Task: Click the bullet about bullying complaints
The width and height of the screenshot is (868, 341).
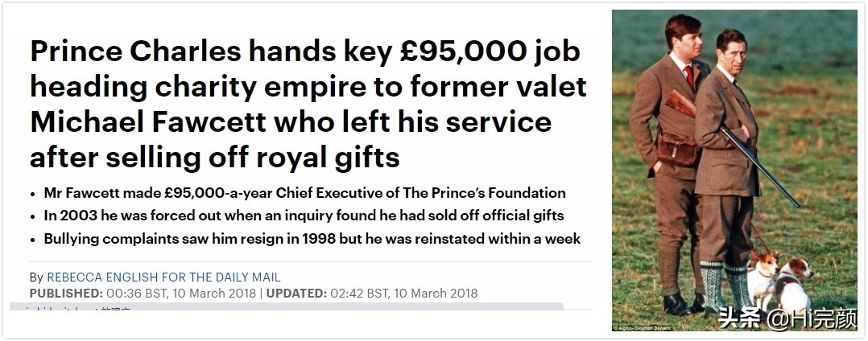Action: pyautogui.click(x=311, y=239)
